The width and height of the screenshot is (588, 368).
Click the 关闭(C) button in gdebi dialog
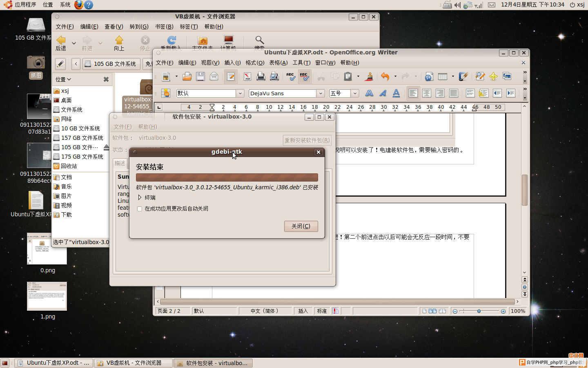301,226
